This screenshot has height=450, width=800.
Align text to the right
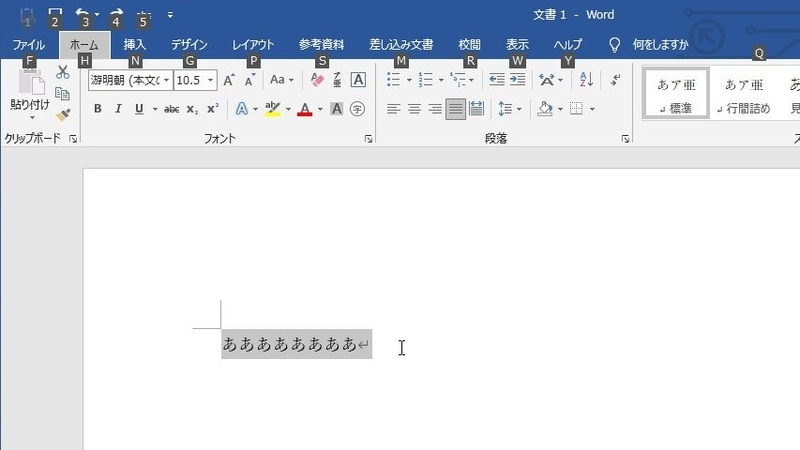435,109
